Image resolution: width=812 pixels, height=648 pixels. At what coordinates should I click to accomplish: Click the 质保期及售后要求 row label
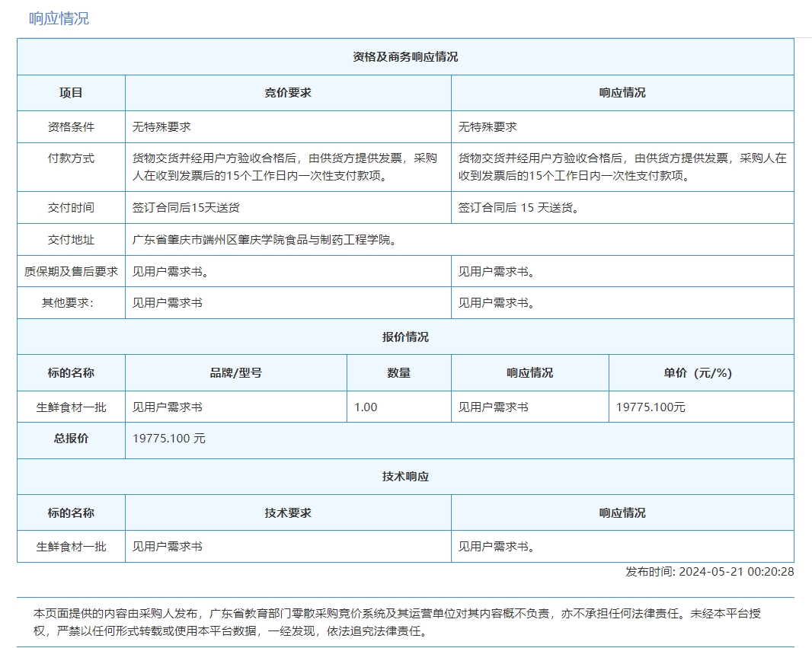[x=71, y=271]
